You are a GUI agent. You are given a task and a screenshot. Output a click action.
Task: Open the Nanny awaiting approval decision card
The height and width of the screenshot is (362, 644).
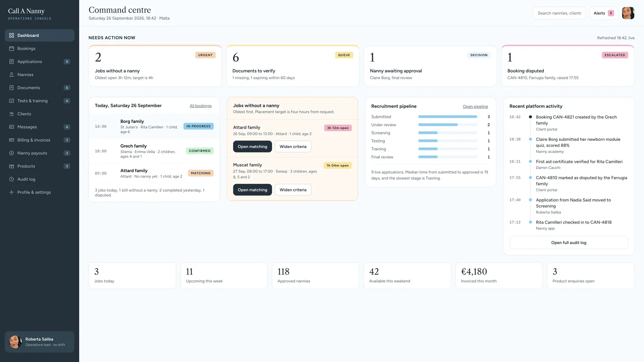(430, 66)
